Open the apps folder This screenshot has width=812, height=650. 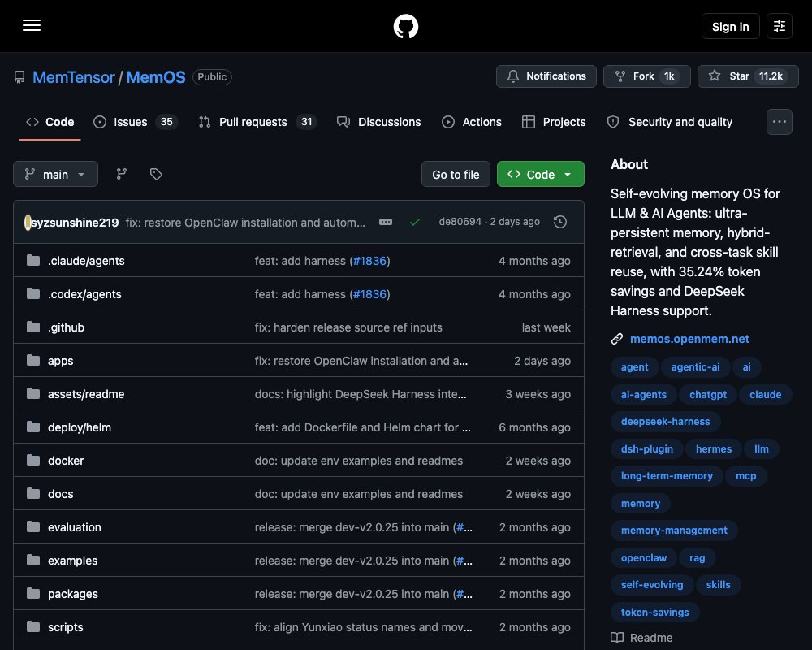60,361
